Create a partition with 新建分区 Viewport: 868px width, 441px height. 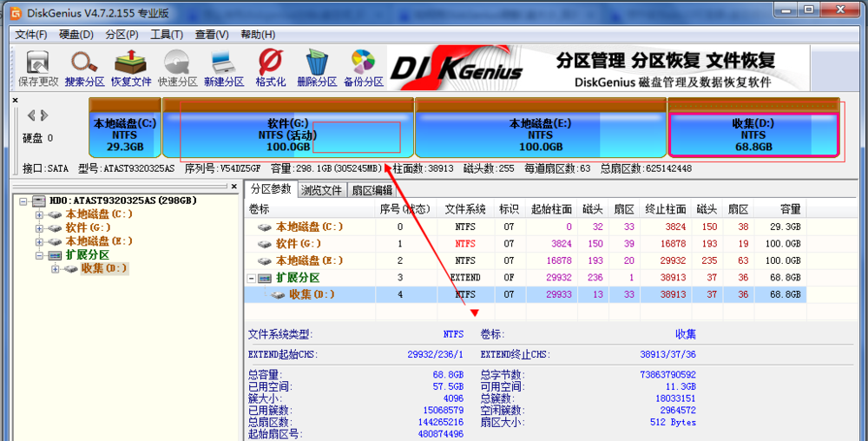pyautogui.click(x=224, y=62)
